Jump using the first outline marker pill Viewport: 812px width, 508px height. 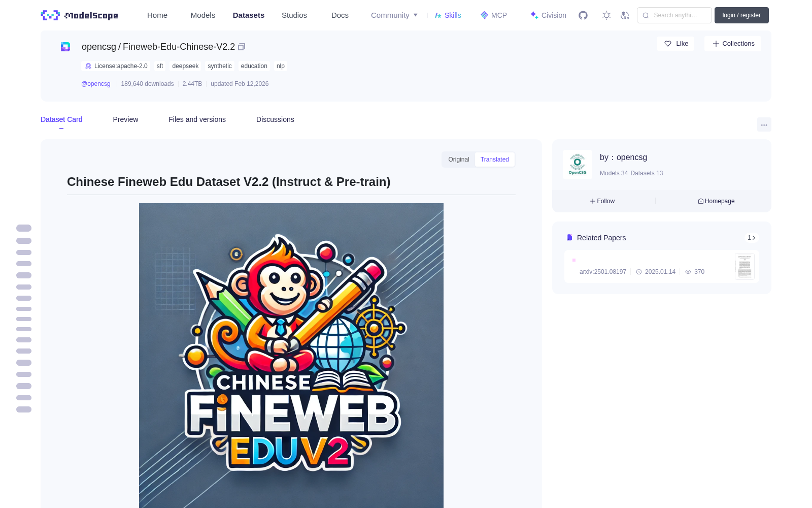[x=24, y=228]
